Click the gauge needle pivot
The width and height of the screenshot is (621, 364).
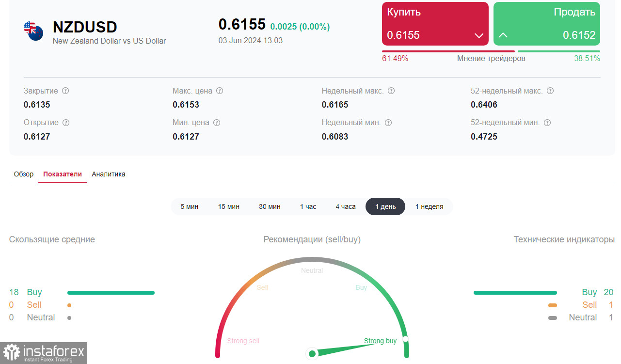312,354
